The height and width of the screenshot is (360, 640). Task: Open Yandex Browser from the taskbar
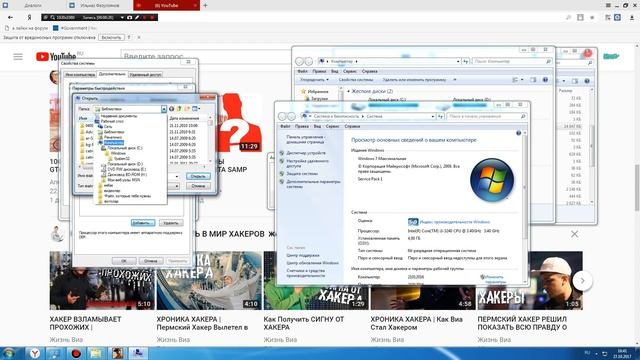(x=36, y=353)
